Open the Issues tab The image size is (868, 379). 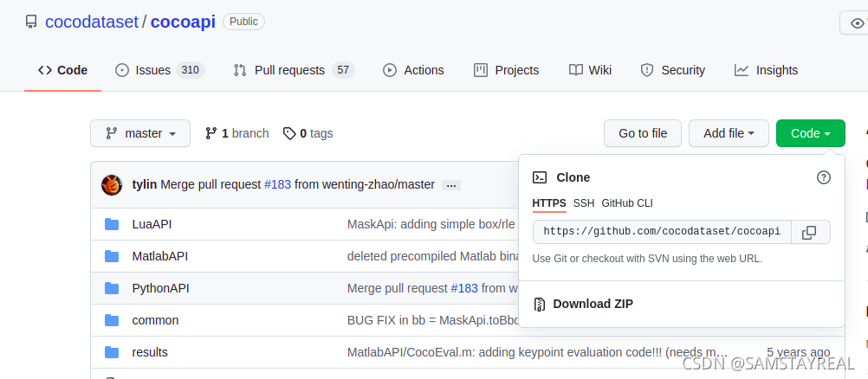(159, 70)
